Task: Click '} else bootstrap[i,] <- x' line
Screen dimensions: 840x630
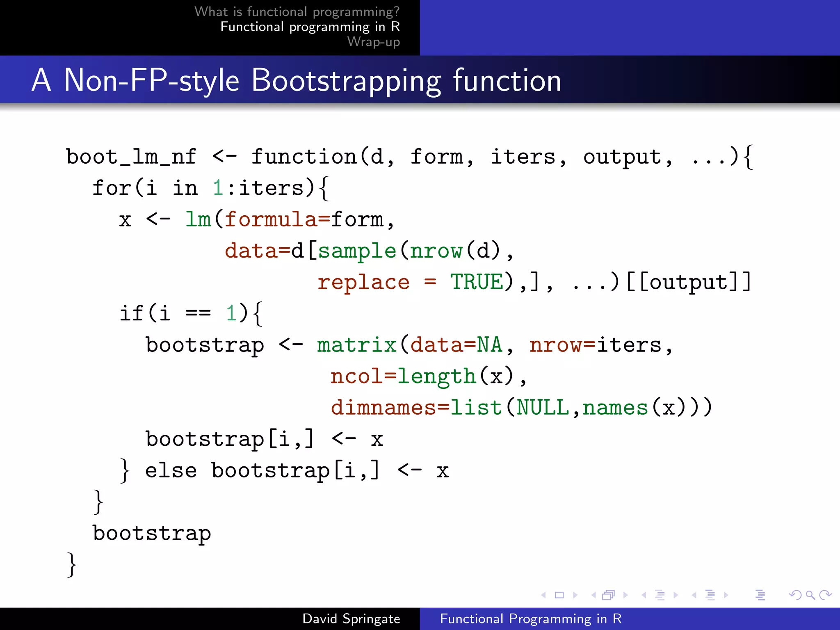Action: pos(285,470)
